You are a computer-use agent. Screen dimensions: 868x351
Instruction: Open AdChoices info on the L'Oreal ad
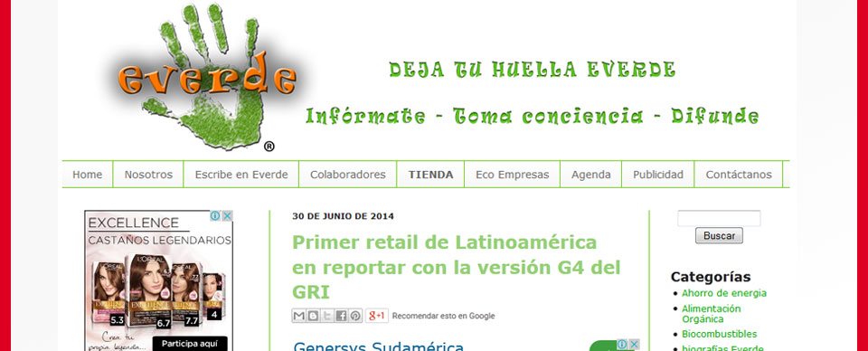[x=215, y=216]
